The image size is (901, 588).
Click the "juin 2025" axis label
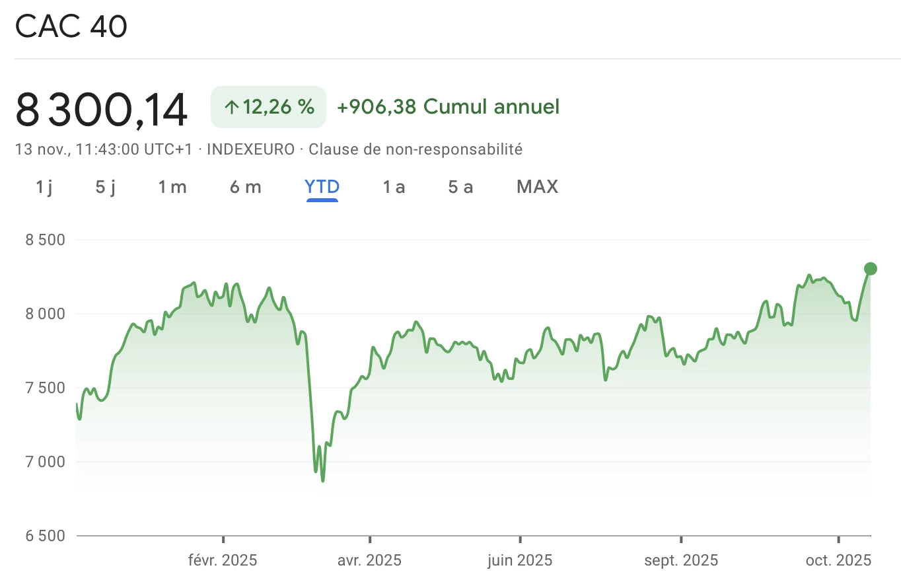(518, 560)
